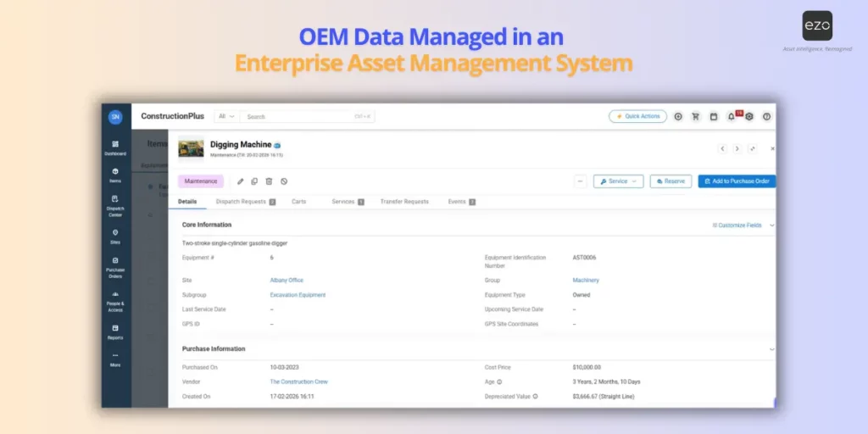868x434 pixels.
Task: Click the Reserve button
Action: click(671, 181)
